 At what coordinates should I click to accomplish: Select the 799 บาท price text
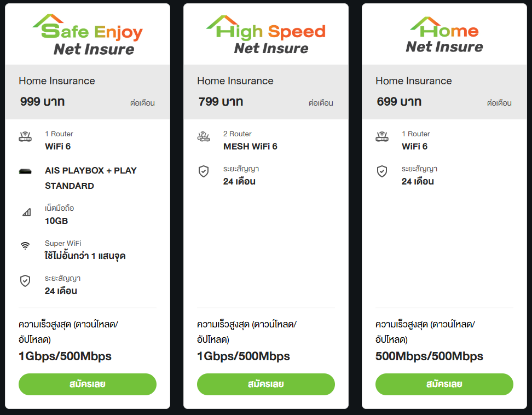[x=221, y=102]
